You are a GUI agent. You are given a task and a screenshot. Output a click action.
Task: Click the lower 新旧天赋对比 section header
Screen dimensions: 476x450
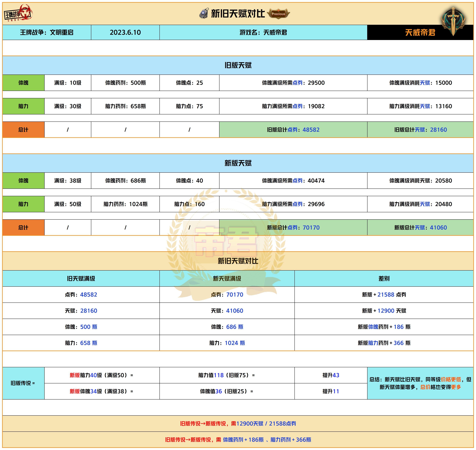(x=238, y=261)
